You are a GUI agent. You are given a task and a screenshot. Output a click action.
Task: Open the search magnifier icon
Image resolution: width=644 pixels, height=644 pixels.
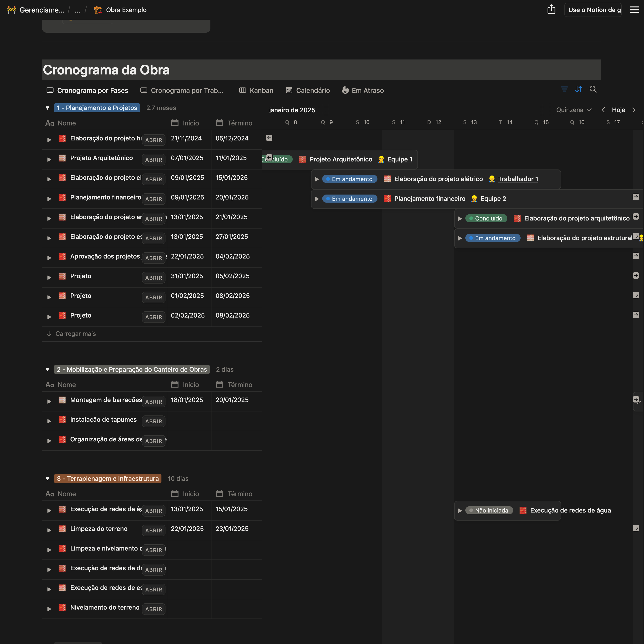[x=593, y=89]
